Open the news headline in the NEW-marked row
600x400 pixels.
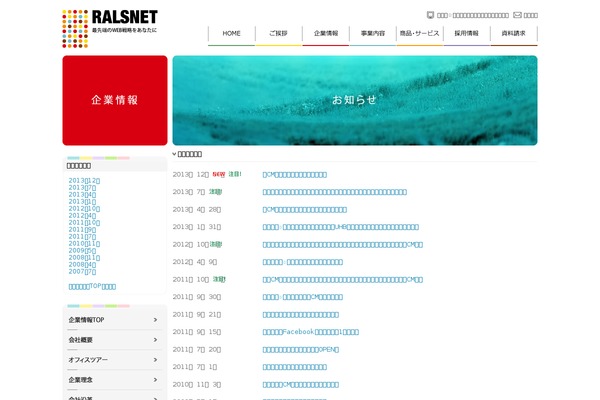(x=295, y=175)
